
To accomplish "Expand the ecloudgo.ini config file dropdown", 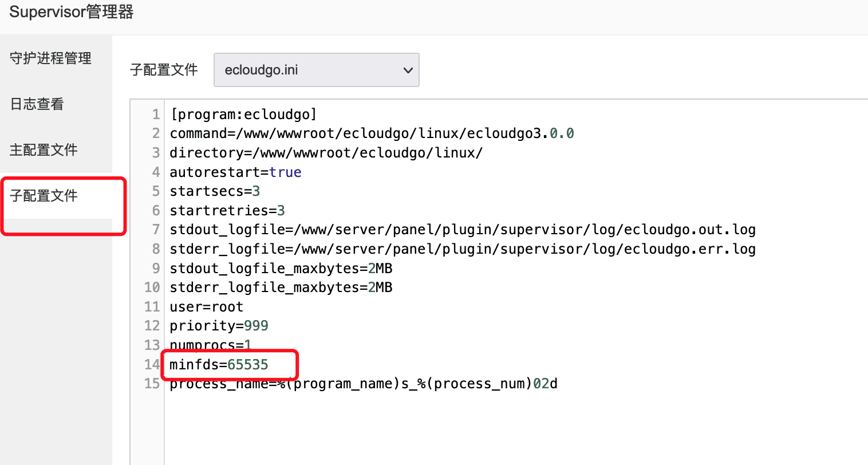I will coord(316,70).
